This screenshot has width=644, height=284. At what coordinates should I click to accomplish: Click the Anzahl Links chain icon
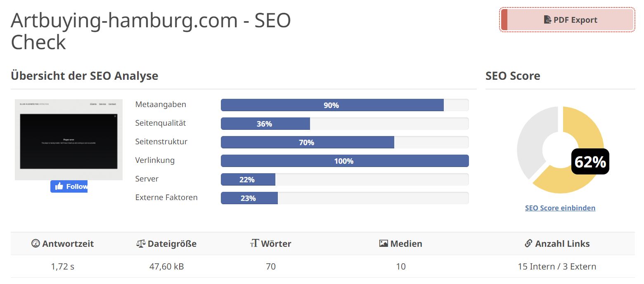pos(528,243)
